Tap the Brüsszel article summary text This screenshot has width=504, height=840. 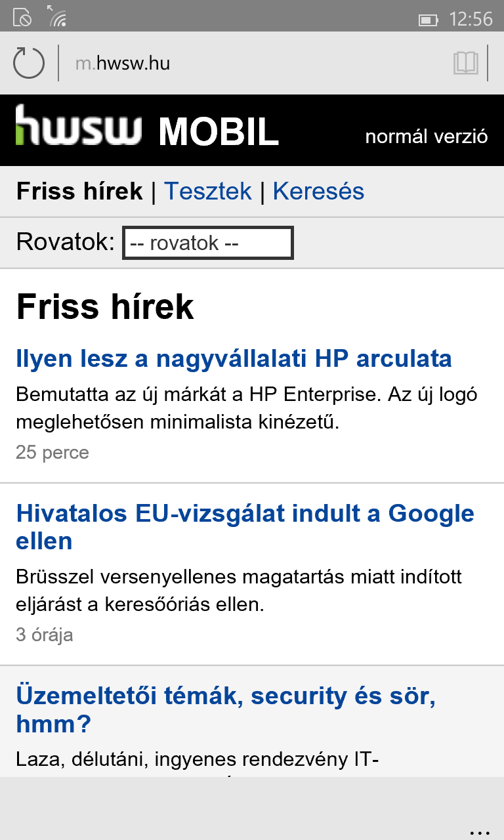point(239,591)
